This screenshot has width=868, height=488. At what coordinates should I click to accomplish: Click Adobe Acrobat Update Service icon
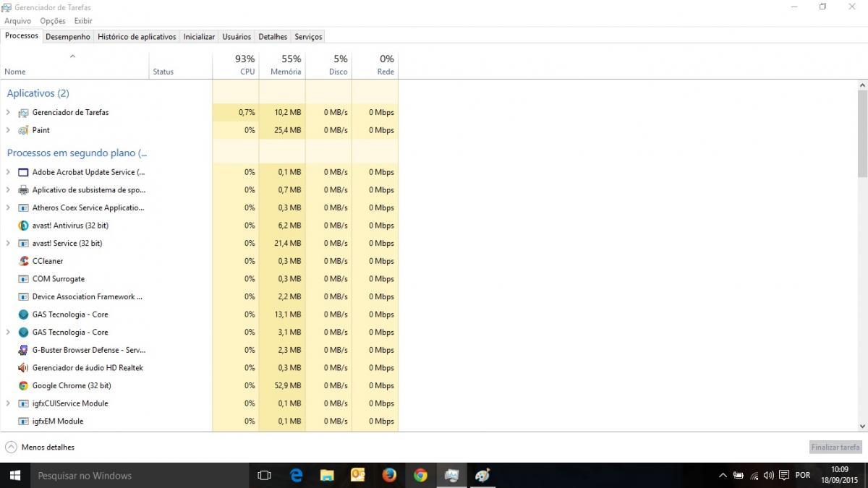click(23, 172)
